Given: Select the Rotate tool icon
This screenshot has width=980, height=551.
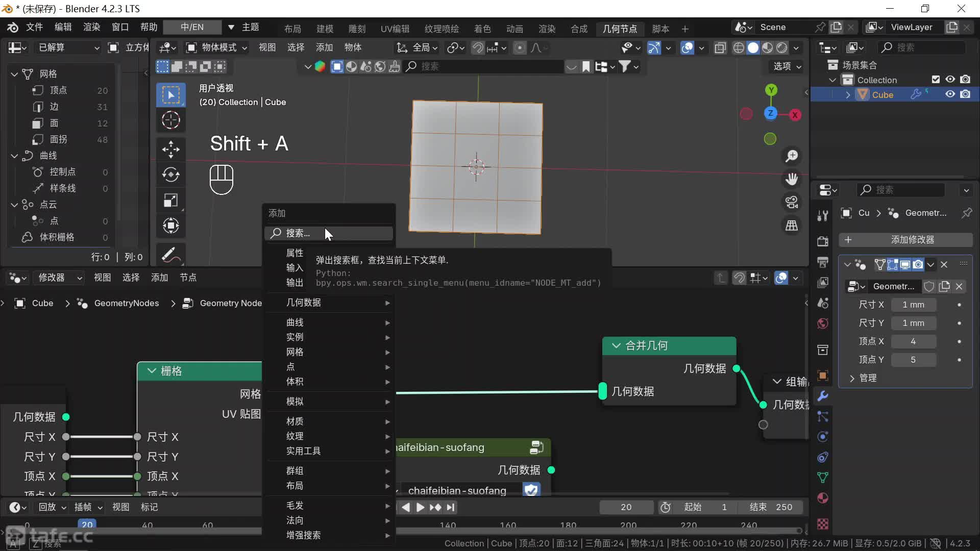Looking at the screenshot, I should [170, 174].
